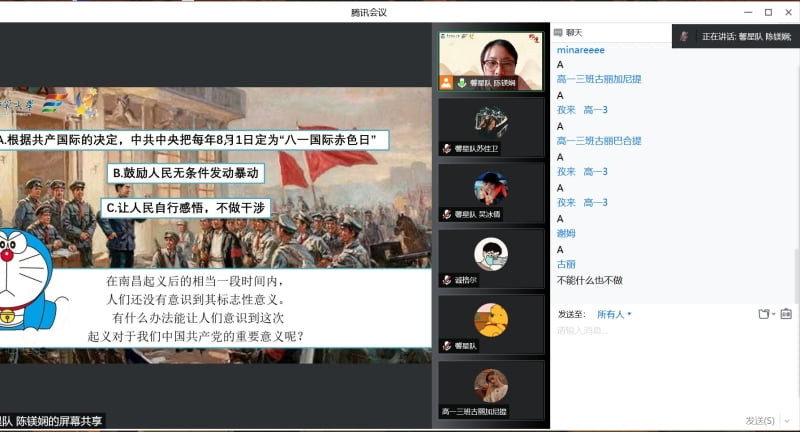
Task: Open the file send icon in chat
Action: (763, 314)
